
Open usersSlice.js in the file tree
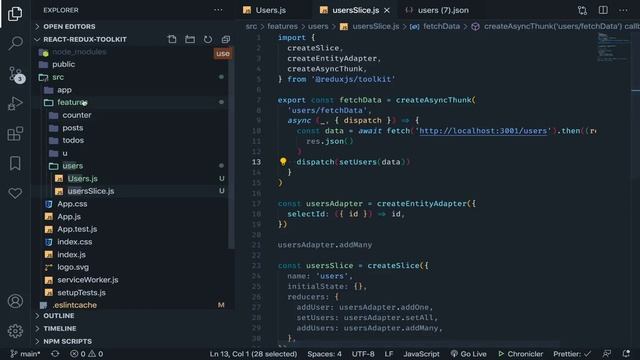tap(91, 191)
